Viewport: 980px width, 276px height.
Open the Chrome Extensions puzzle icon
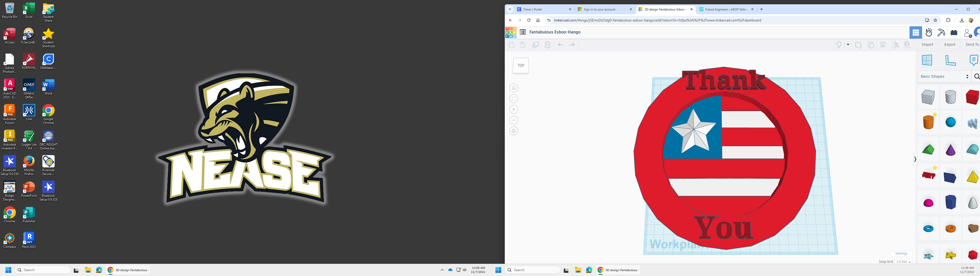pyautogui.click(x=948, y=20)
